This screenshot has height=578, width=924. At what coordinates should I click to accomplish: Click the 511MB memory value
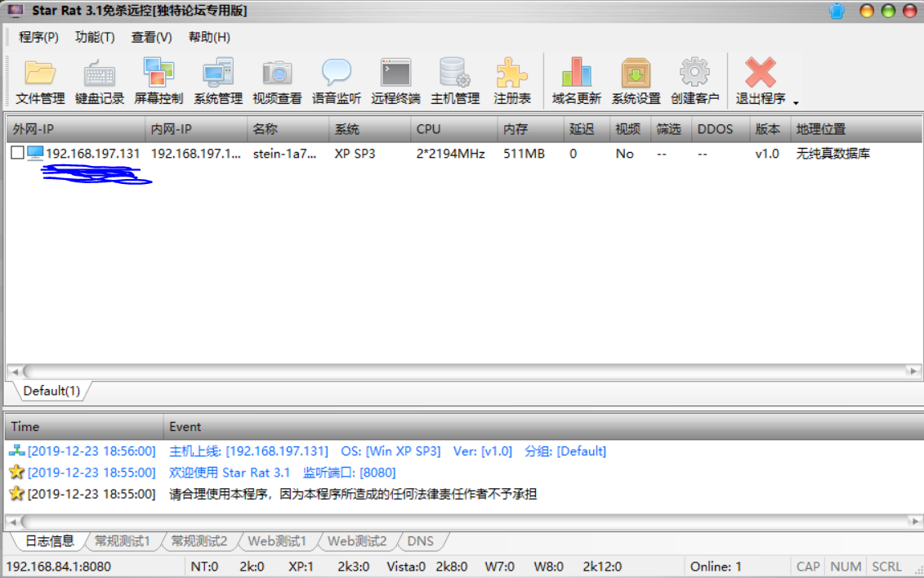tap(524, 154)
